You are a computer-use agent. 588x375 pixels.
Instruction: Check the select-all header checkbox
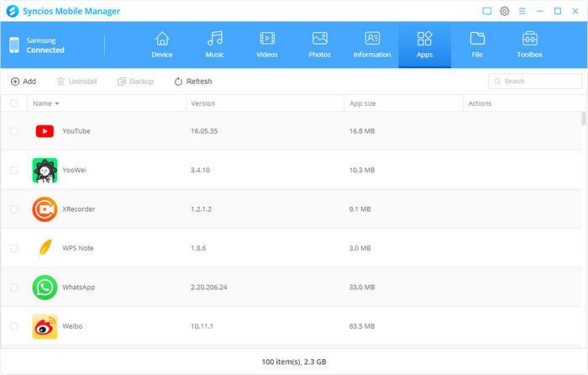[x=13, y=103]
